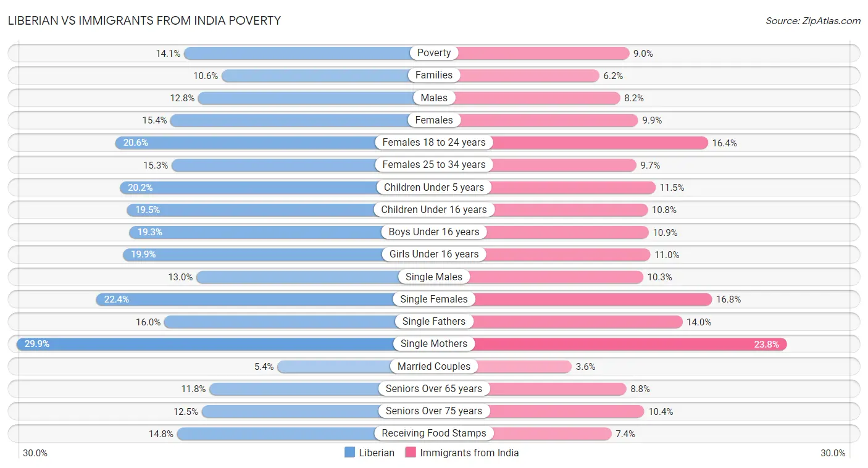868x468 pixels.
Task: Select the Liberian Married Couples 5.4% bar
Action: tap(333, 366)
